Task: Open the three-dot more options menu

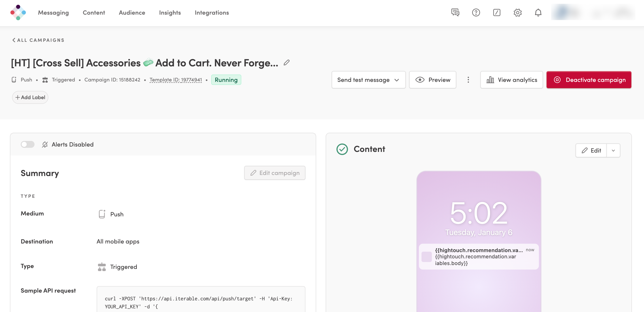Action: pos(468,80)
